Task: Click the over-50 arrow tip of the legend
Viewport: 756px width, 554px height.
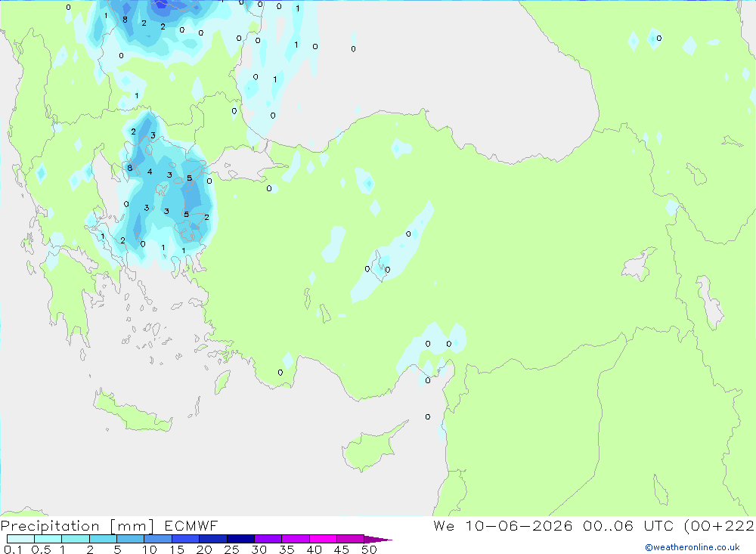Action: coord(378,540)
